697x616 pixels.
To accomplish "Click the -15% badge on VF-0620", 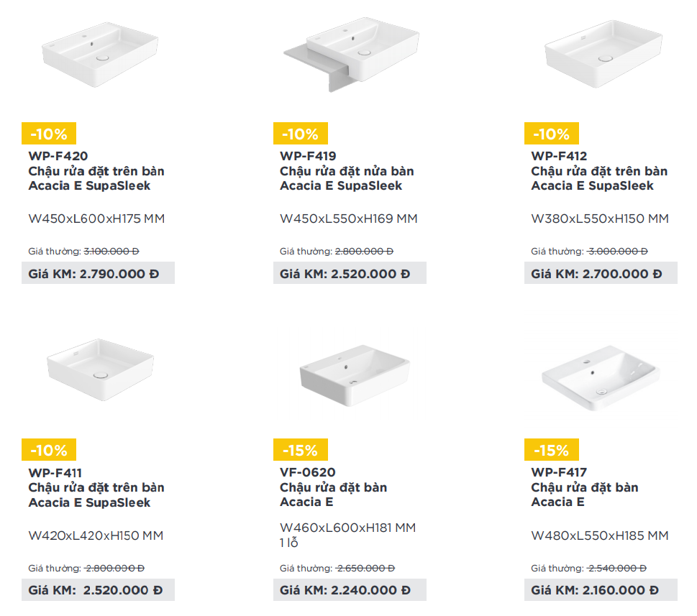I will tap(301, 449).
